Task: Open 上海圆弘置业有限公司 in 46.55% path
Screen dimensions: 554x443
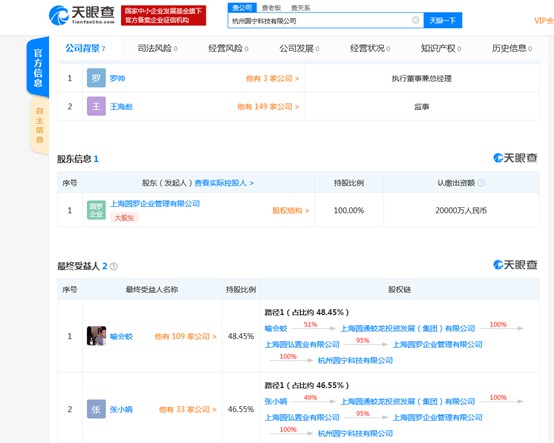Action: tap(302, 418)
